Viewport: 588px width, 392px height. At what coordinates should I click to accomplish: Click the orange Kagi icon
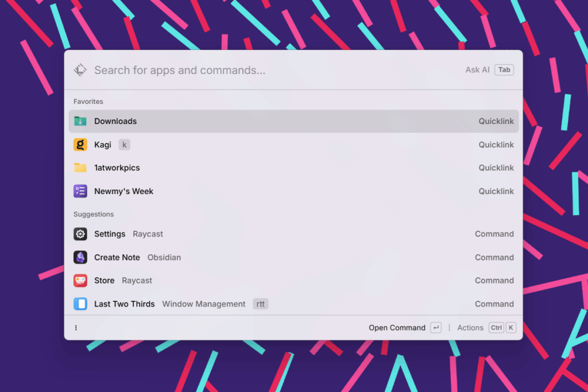click(x=80, y=145)
